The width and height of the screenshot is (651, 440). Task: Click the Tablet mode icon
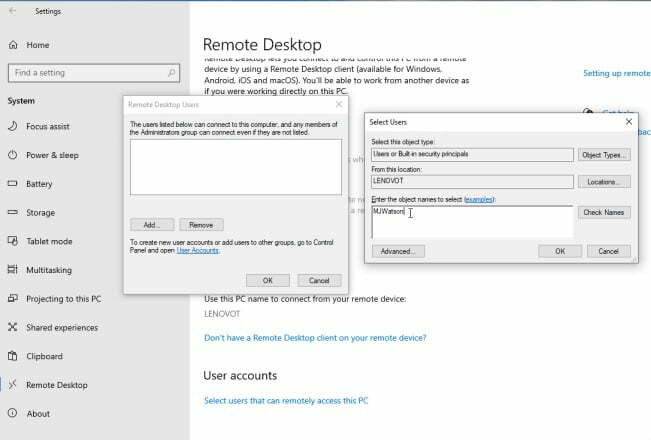pyautogui.click(x=13, y=241)
